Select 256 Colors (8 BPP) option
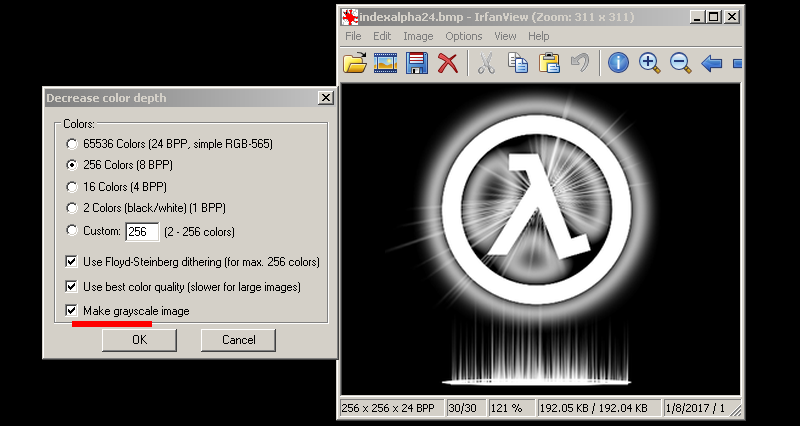 pos(71,165)
